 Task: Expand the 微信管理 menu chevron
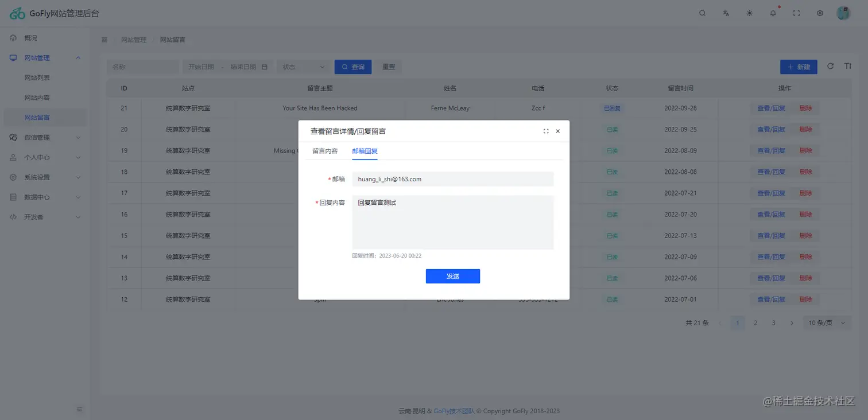point(78,138)
